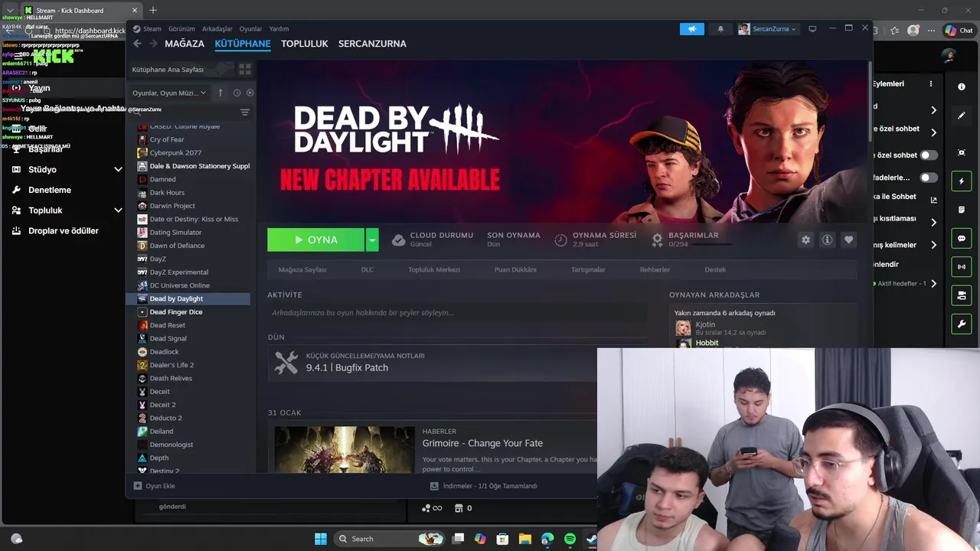Click Kütüphane Ana Sayfası button

(180, 69)
